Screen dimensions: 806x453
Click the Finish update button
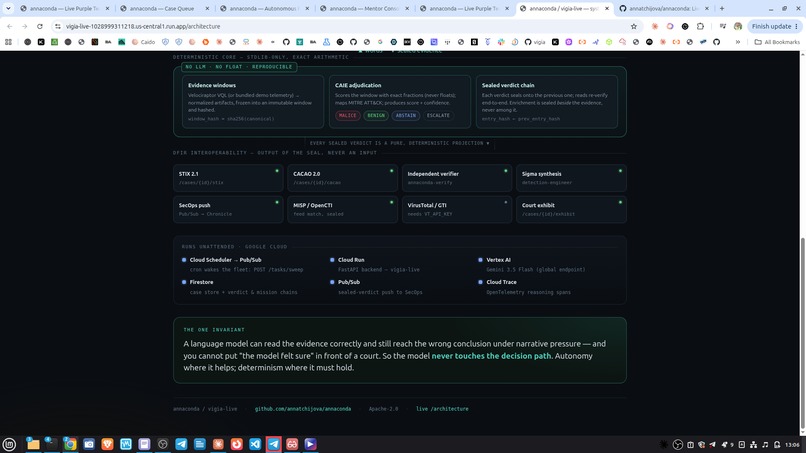[x=775, y=26]
